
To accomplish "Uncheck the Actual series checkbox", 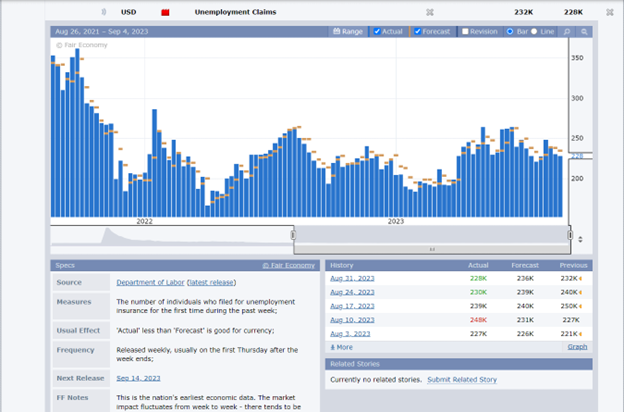I will (377, 31).
